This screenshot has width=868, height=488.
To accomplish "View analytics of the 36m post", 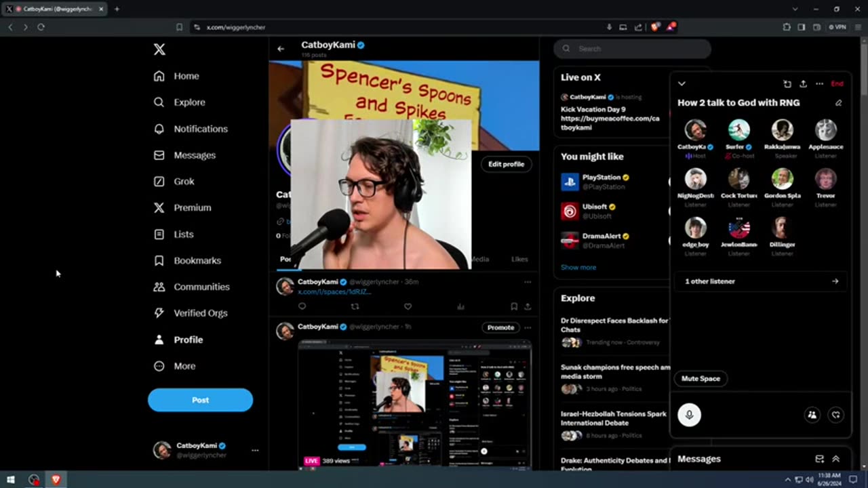I will coord(460,306).
